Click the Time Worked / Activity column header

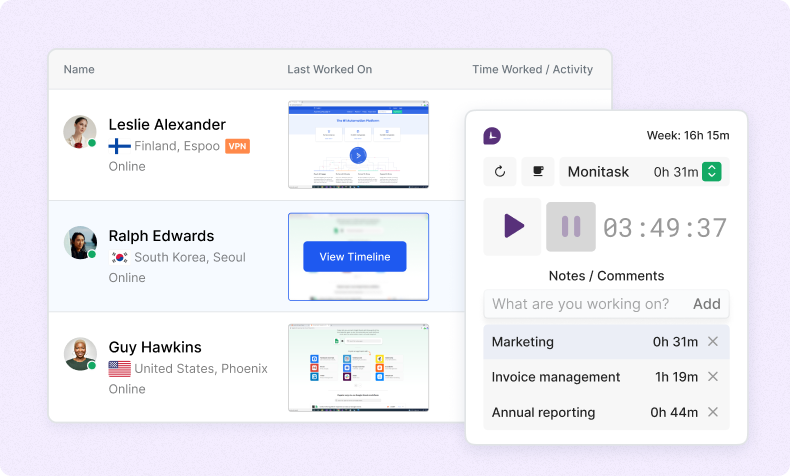pyautogui.click(x=532, y=70)
